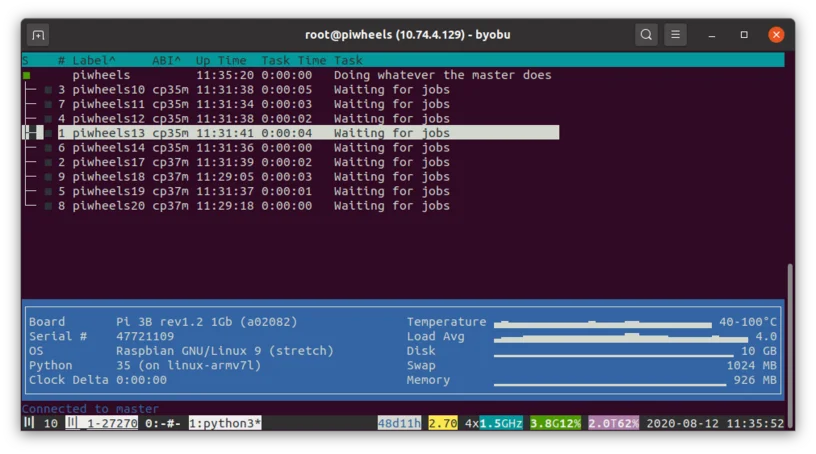
Task: Switch to byobu window 0
Action: pyautogui.click(x=162, y=423)
